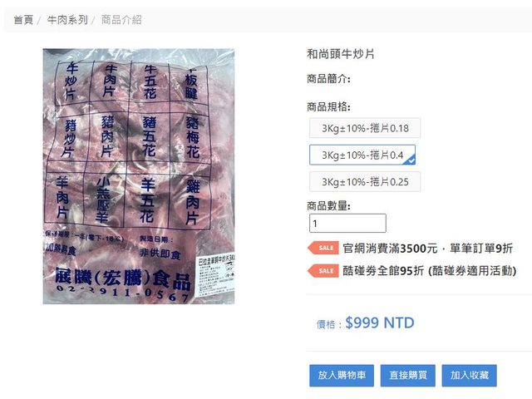Open the 牛肉系列 breadcrumb category
532x399 pixels.
coord(67,20)
